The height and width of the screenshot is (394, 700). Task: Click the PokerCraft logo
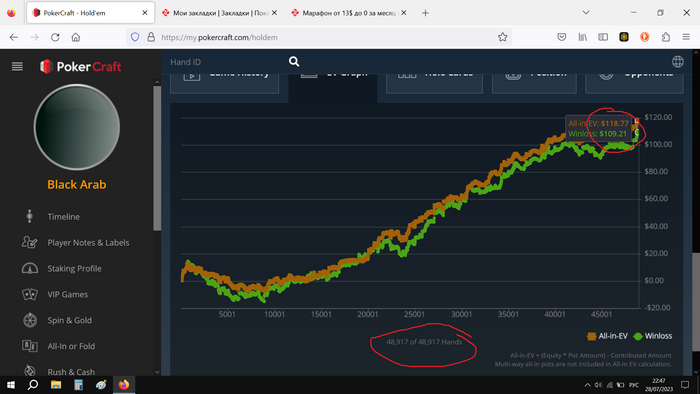tap(80, 66)
